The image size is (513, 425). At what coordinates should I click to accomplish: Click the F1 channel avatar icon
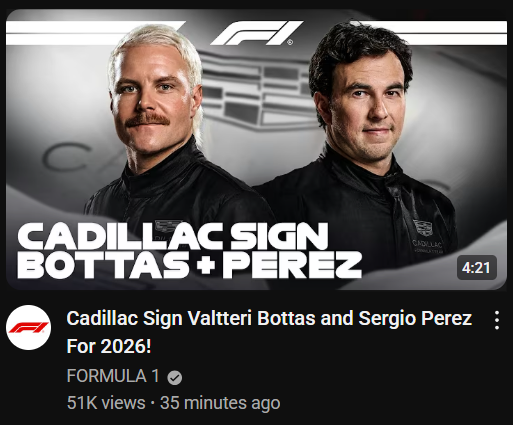(x=28, y=327)
